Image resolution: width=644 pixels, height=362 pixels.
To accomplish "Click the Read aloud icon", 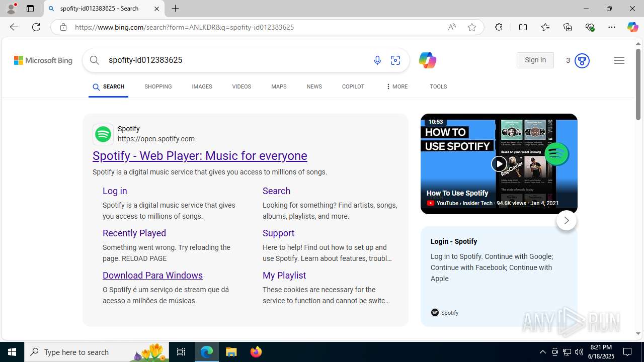I will 452,27.
